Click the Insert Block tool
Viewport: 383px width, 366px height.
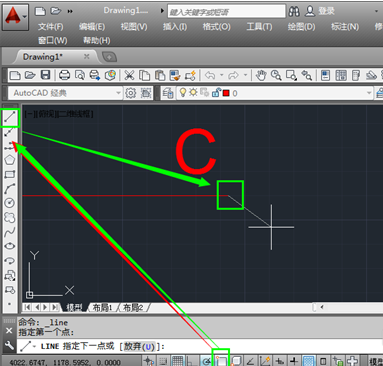pos(10,275)
